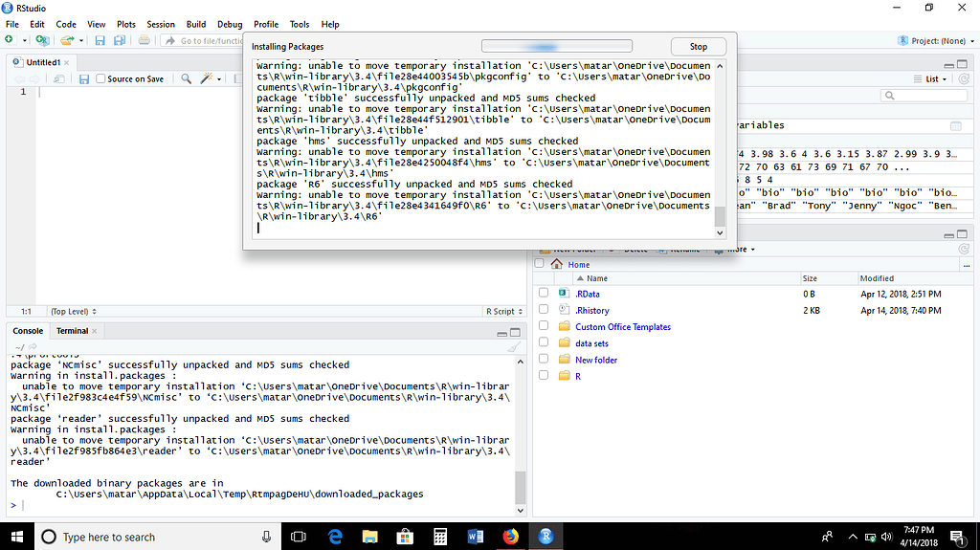Click the Show in new window icon
This screenshot has width=980, height=550.
pos(58,78)
